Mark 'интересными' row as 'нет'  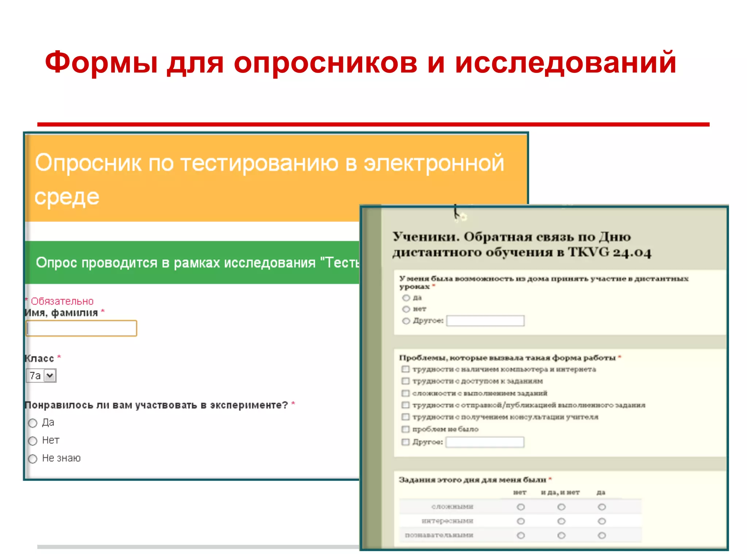[521, 521]
